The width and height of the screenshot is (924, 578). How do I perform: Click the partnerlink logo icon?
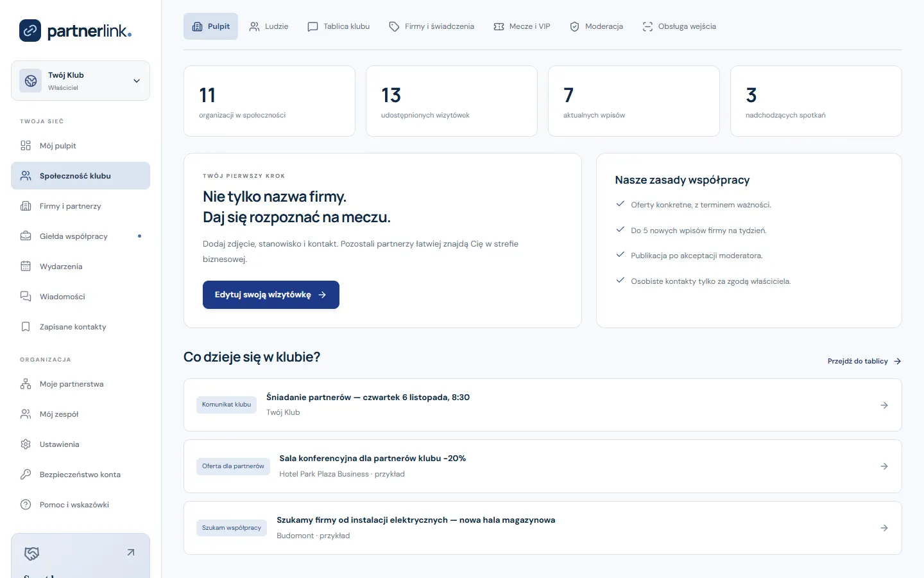(30, 30)
